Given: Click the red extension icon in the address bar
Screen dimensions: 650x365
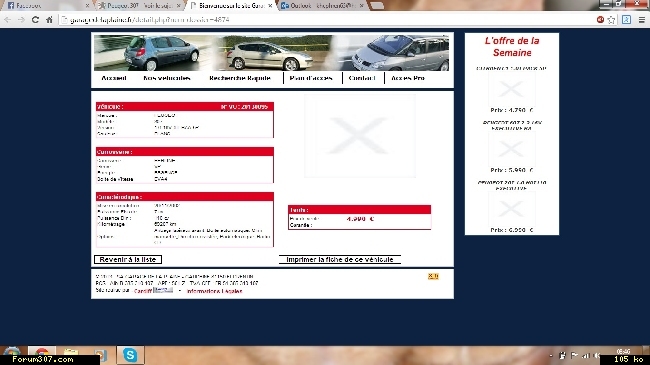Looking at the screenshot, I should click(600, 19).
